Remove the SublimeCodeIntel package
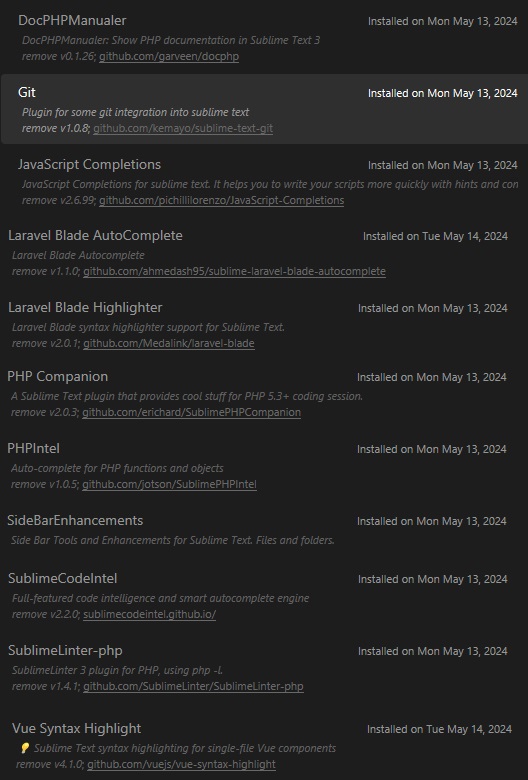528x780 pixels. [29, 614]
